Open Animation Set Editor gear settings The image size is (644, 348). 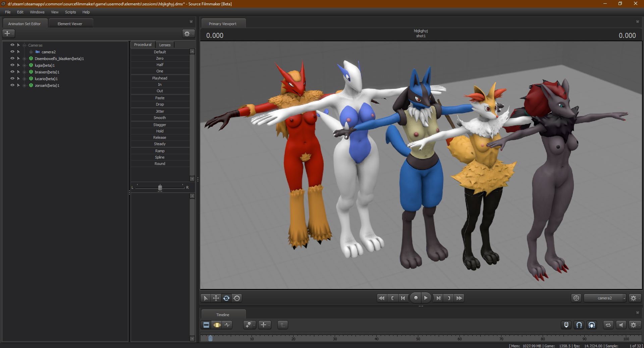coord(188,34)
